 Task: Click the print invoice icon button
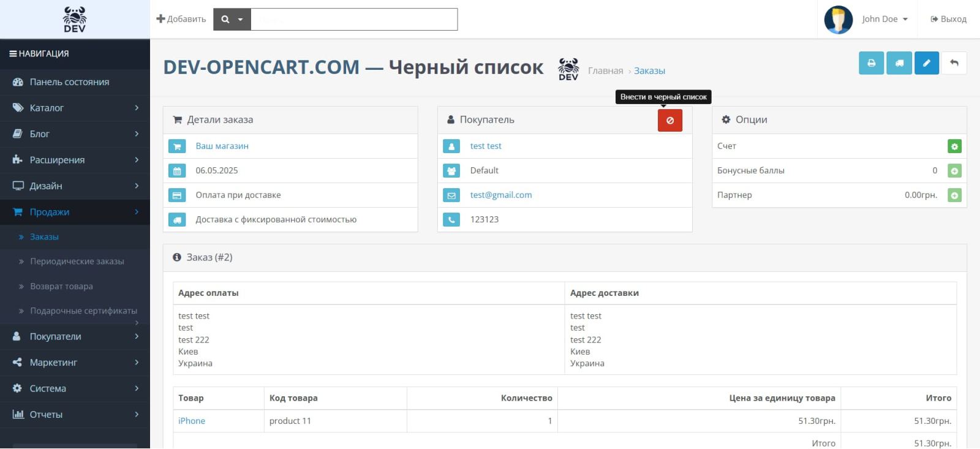click(871, 63)
